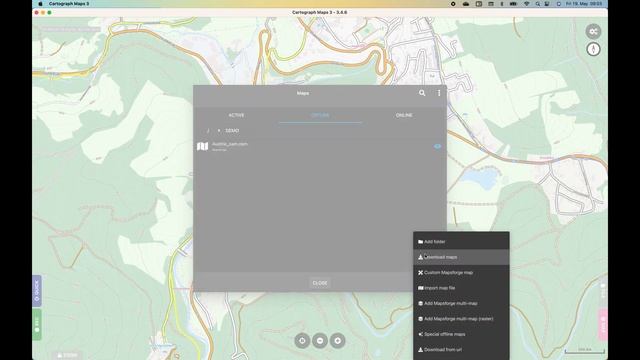Zoom out with the minus map button
This screenshot has width=640, height=360.
[x=320, y=340]
